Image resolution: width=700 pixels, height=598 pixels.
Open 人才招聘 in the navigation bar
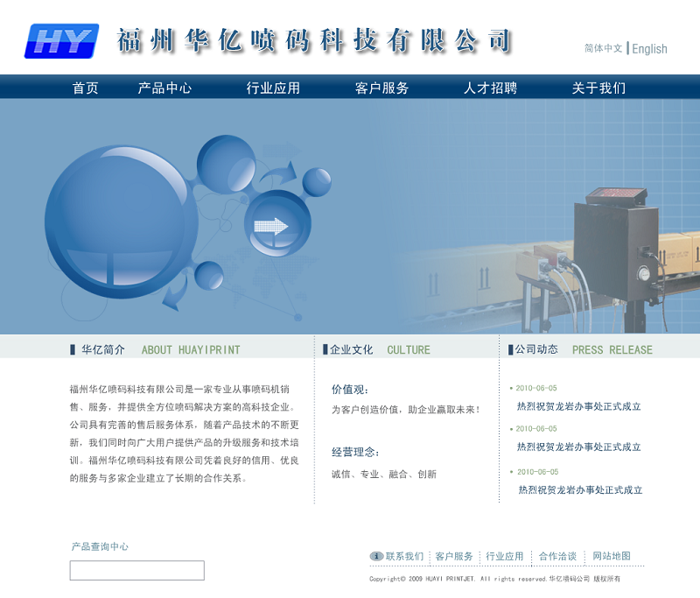(490, 88)
